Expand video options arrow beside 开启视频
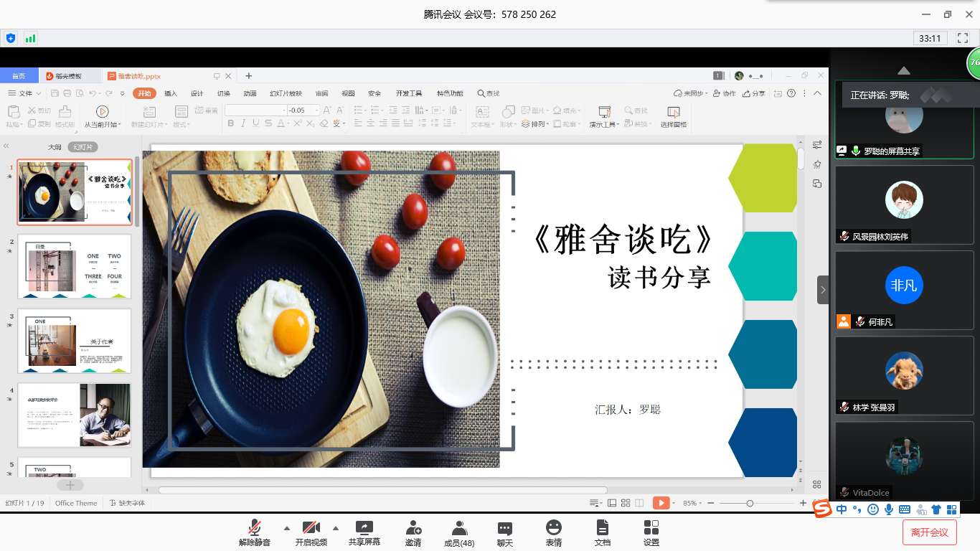980x551 pixels. (335, 528)
